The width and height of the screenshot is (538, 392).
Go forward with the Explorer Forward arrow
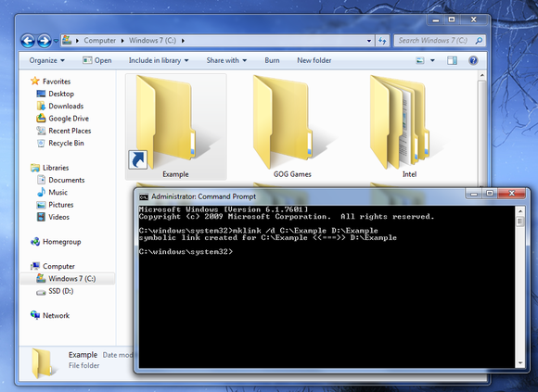click(45, 41)
